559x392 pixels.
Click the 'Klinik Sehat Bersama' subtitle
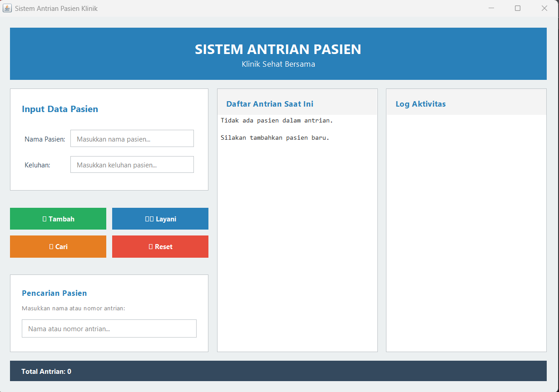[278, 64]
